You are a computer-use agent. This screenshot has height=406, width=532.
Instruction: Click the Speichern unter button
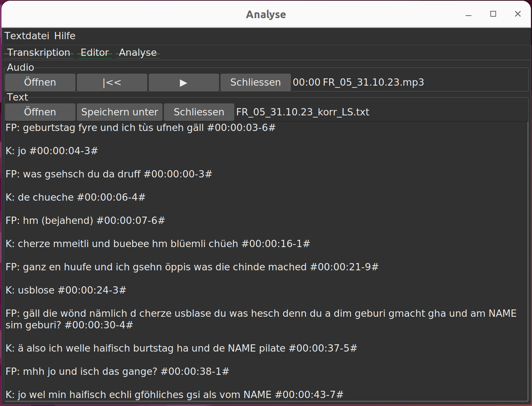[x=119, y=112]
